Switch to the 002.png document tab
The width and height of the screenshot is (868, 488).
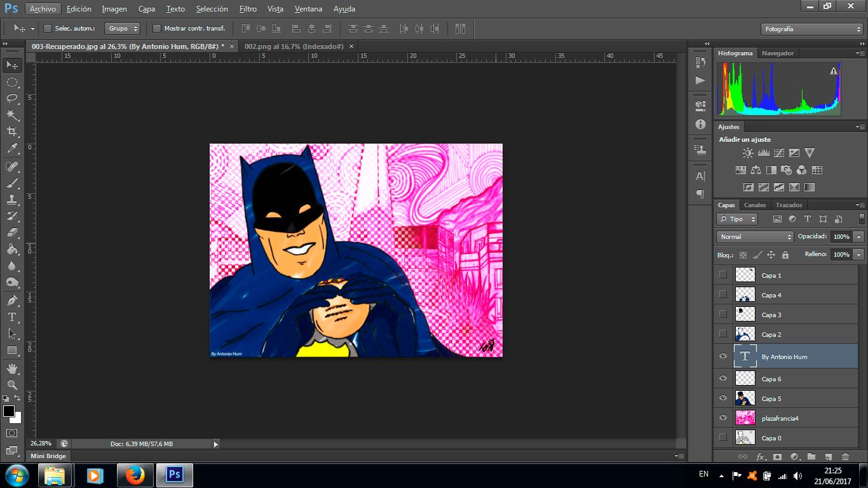pyautogui.click(x=294, y=46)
